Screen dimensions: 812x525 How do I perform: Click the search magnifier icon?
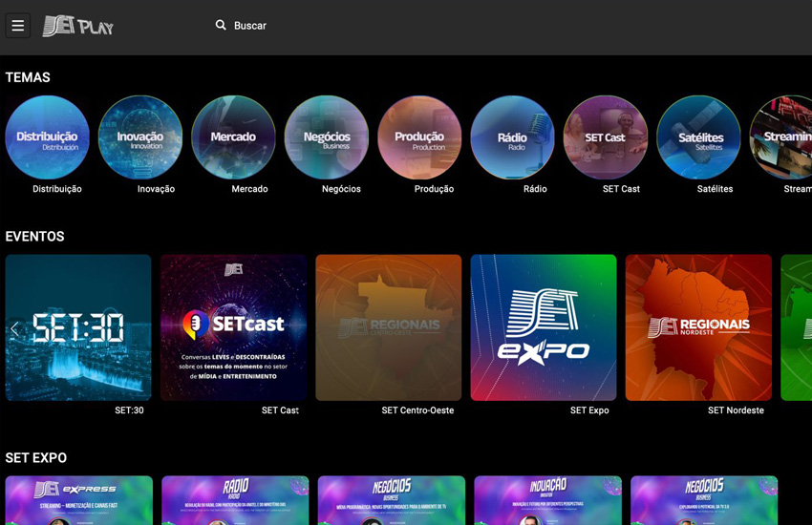[x=221, y=25]
